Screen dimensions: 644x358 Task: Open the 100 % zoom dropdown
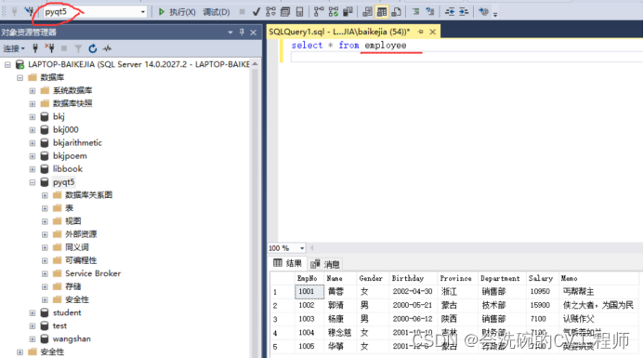coord(302,248)
